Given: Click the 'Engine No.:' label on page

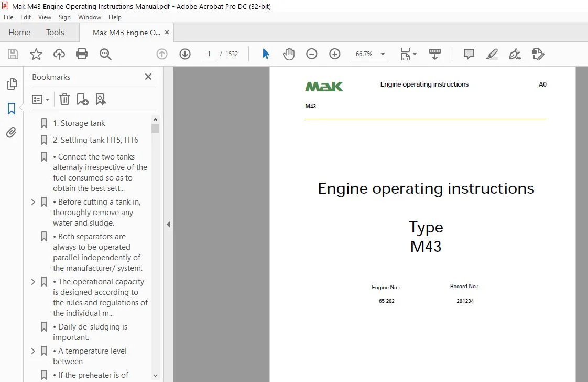Looking at the screenshot, I should pos(386,288).
